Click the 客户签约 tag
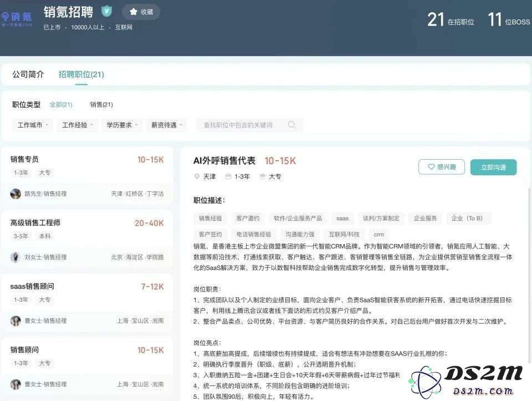This screenshot has height=401, width=532. pyautogui.click(x=211, y=234)
